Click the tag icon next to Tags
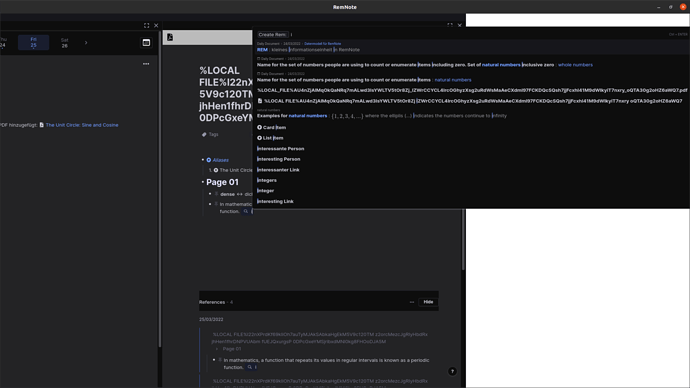690x388 pixels. click(x=204, y=135)
